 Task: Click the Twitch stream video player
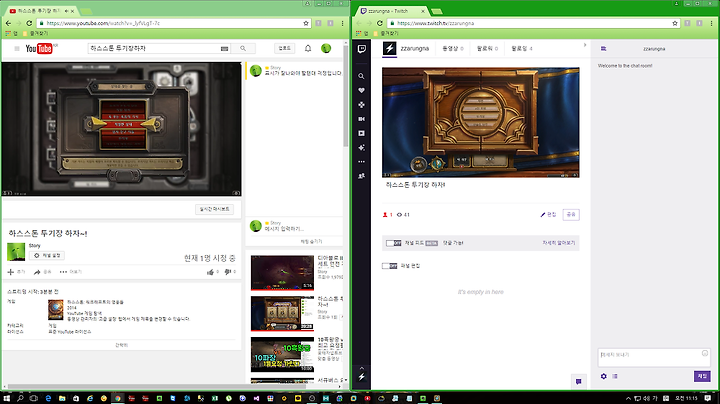pos(481,123)
